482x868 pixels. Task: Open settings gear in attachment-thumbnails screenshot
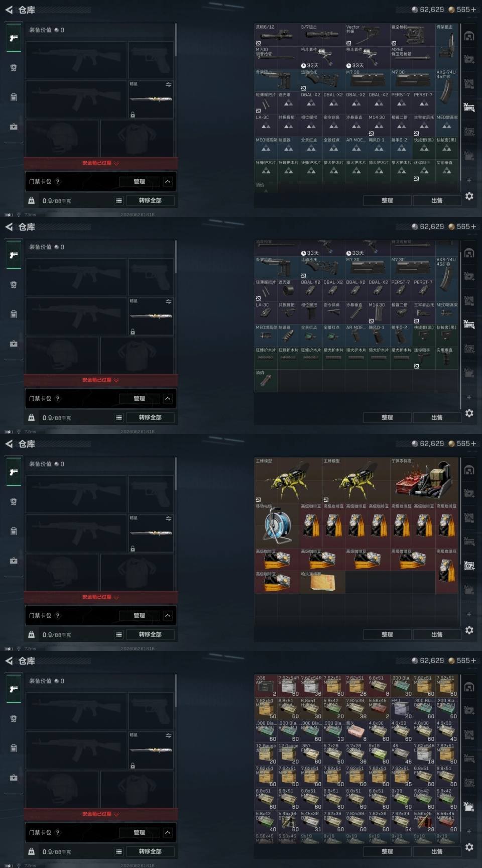pos(469,413)
